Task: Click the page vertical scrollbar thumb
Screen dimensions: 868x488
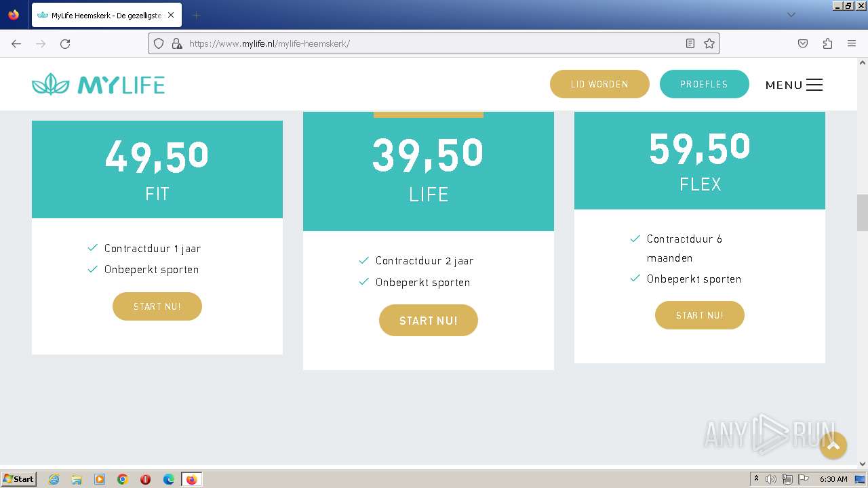Action: point(862,212)
